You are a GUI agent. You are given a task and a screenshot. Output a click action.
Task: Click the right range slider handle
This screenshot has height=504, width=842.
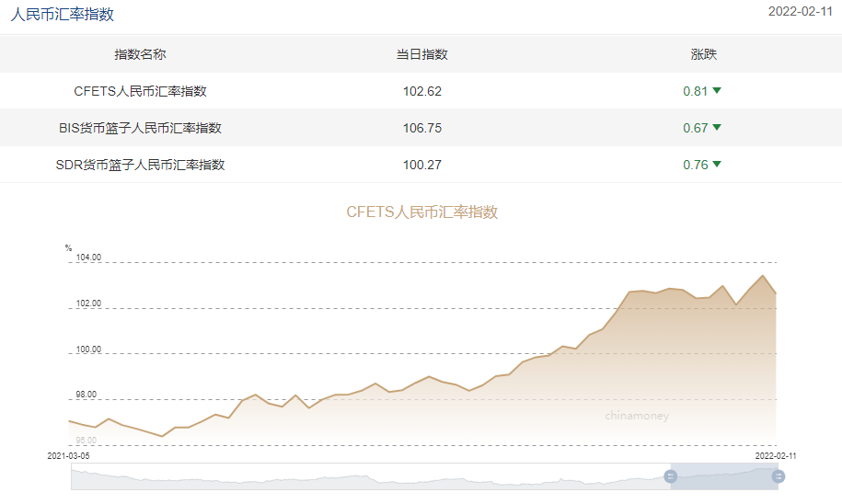coord(779,475)
